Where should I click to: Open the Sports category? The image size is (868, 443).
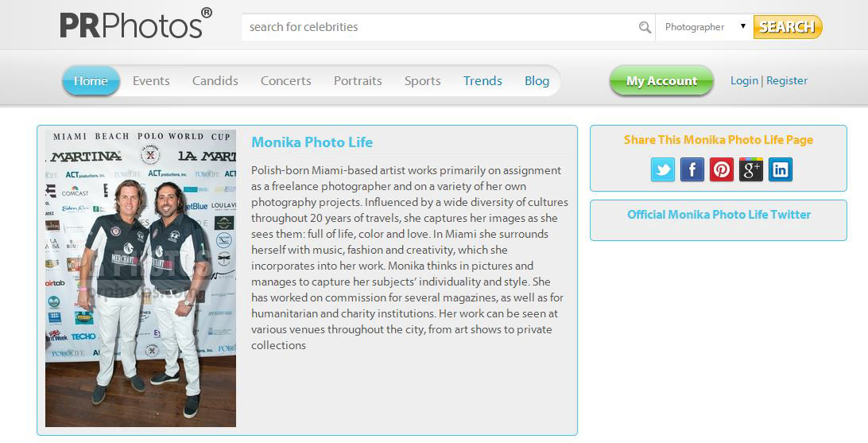point(422,81)
